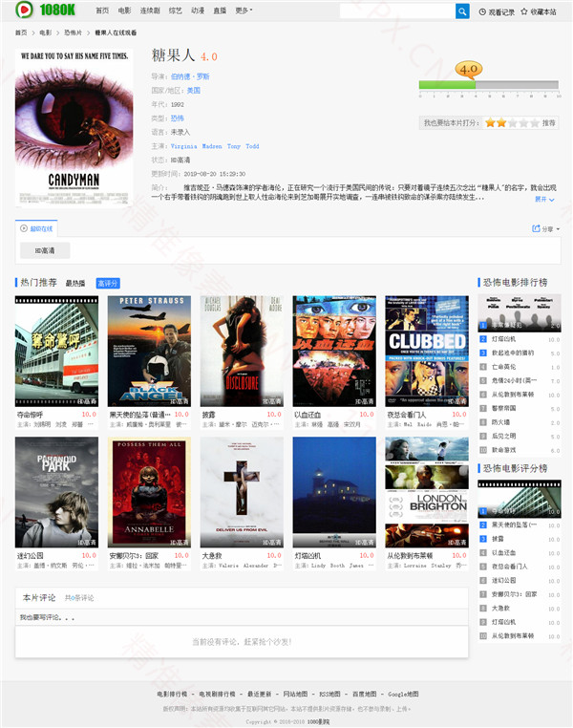This screenshot has height=728, width=573.
Task: Click 电影排行榜 footer link
Action: point(172,695)
